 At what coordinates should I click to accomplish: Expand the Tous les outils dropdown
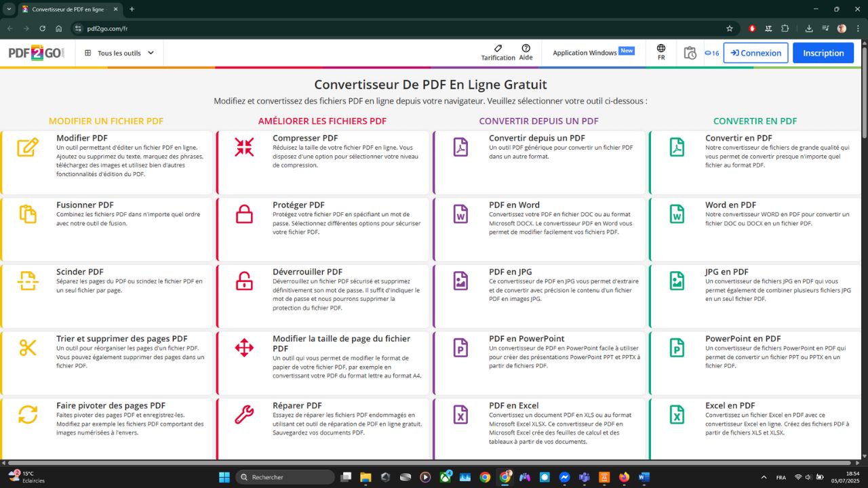point(119,53)
